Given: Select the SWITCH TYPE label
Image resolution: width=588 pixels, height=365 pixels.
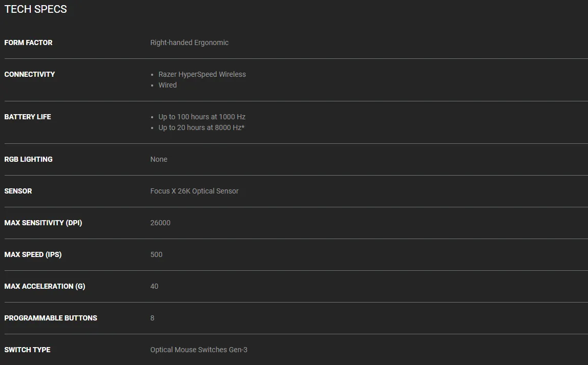Looking at the screenshot, I should tap(27, 350).
